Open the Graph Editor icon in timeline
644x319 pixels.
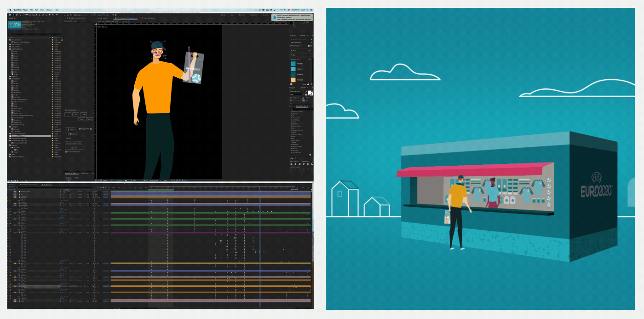pyautogui.click(x=109, y=187)
